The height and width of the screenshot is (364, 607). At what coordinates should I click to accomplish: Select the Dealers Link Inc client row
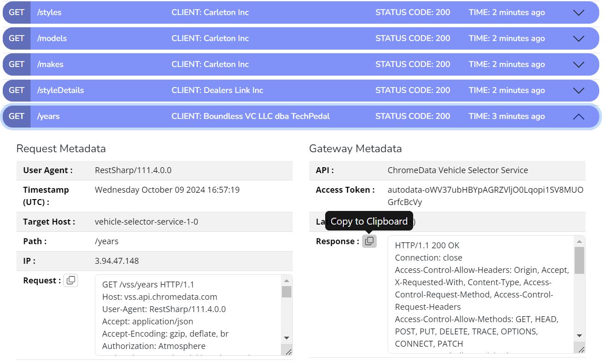point(217,91)
